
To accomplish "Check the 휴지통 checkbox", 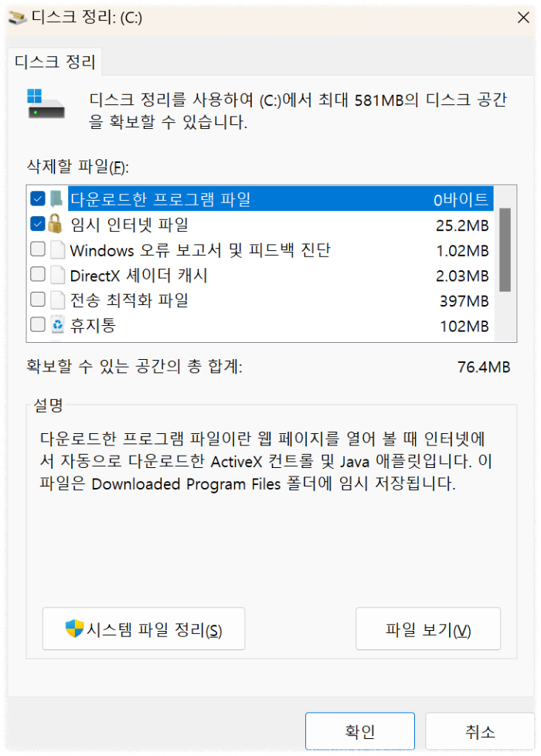I will [x=36, y=325].
